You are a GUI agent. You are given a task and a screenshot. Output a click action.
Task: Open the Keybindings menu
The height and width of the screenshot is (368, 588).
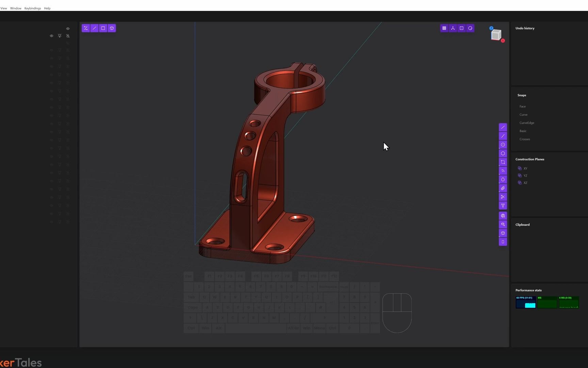(x=33, y=8)
